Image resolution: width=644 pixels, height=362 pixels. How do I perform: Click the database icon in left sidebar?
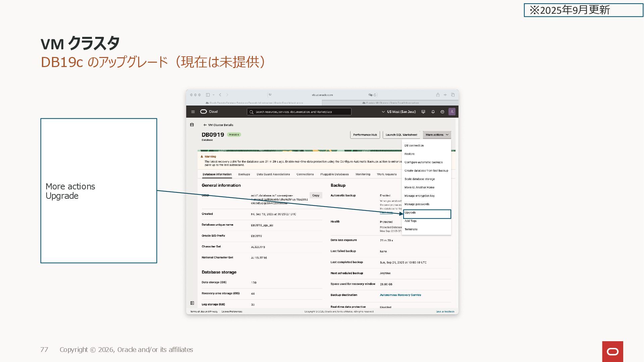tap(192, 125)
